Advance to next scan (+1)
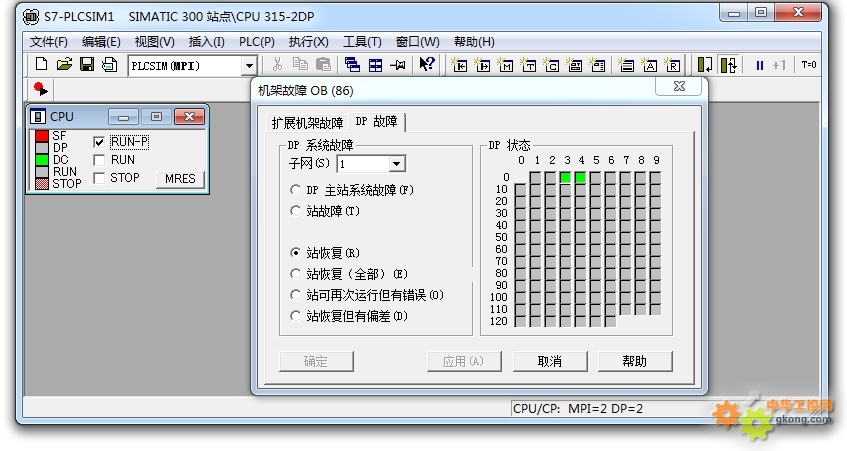Viewport: 847px width, 451px height. click(x=779, y=65)
